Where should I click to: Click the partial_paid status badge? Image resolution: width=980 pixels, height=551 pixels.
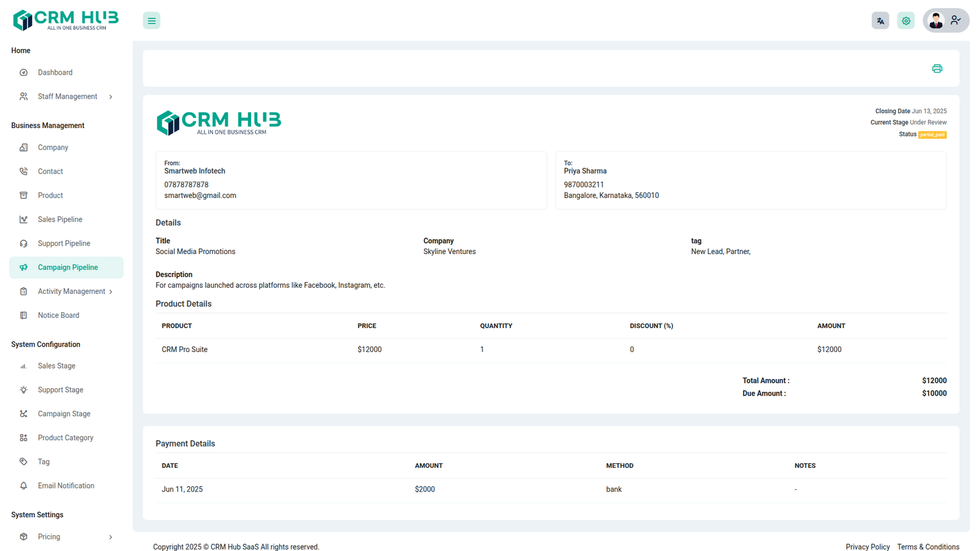(932, 135)
